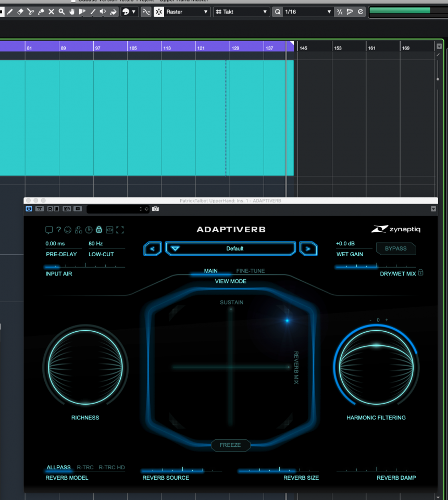Open the Quantize Panel
The width and height of the screenshot is (448, 500).
click(360, 12)
